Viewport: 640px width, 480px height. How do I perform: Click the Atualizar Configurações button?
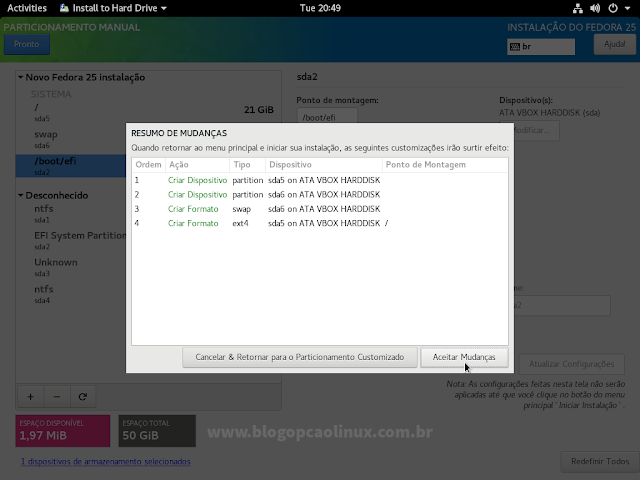coord(571,364)
